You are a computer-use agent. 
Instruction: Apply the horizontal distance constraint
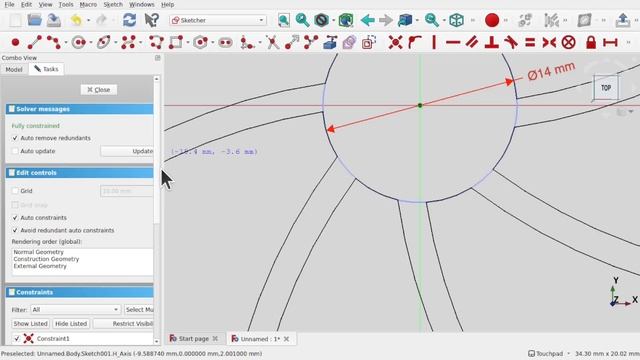[610, 42]
